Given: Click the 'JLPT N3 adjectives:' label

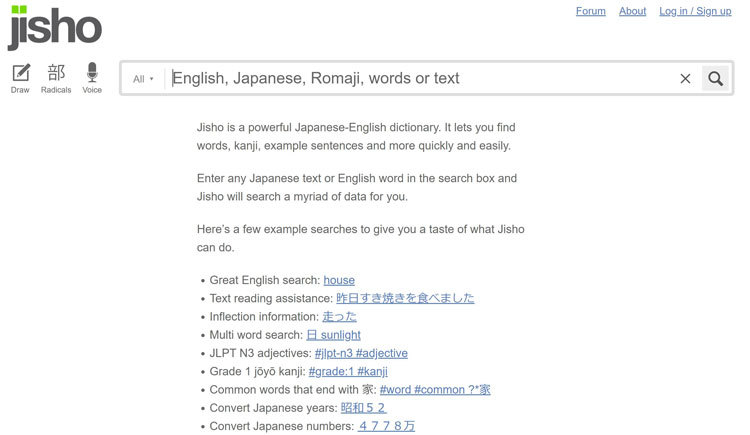Looking at the screenshot, I should coord(261,353).
